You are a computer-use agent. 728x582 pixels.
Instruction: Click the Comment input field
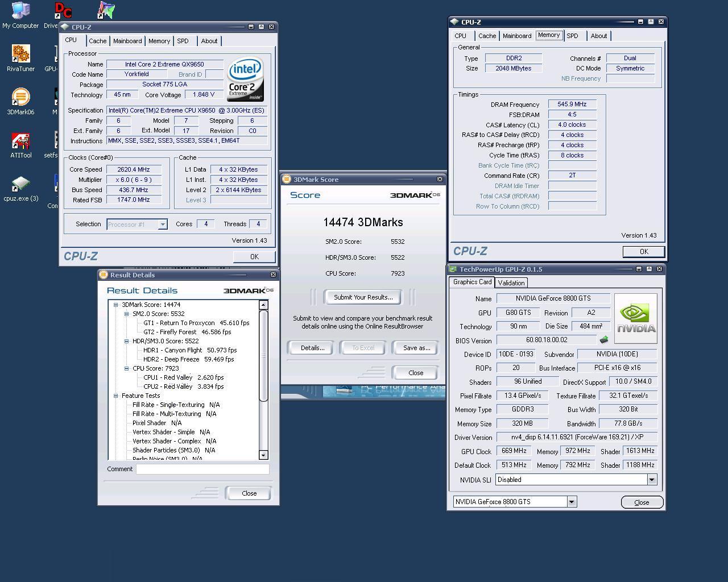point(202,469)
